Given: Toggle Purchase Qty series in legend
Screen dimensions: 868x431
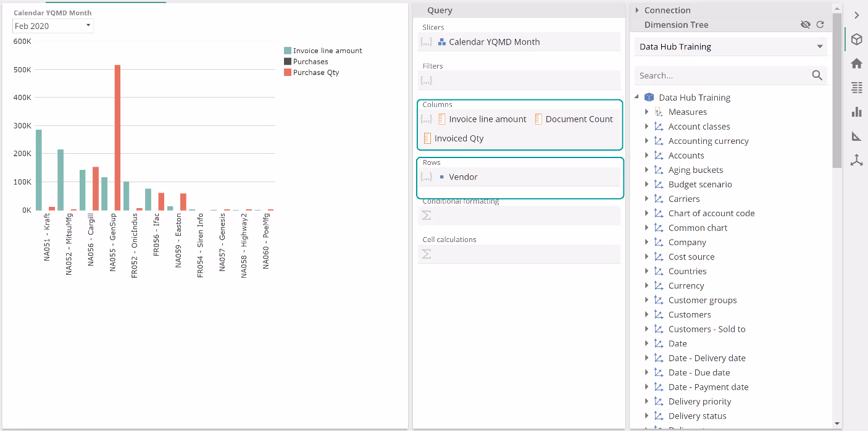Looking at the screenshot, I should pos(316,72).
